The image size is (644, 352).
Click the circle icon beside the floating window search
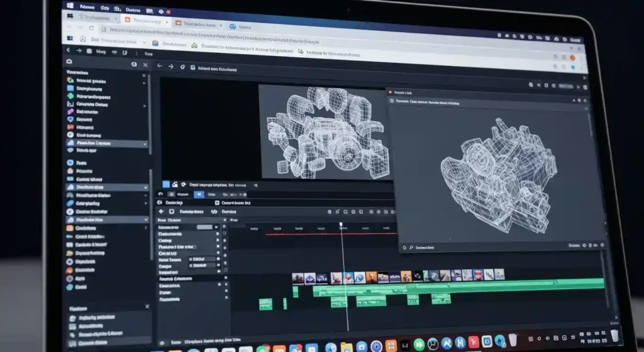click(404, 247)
